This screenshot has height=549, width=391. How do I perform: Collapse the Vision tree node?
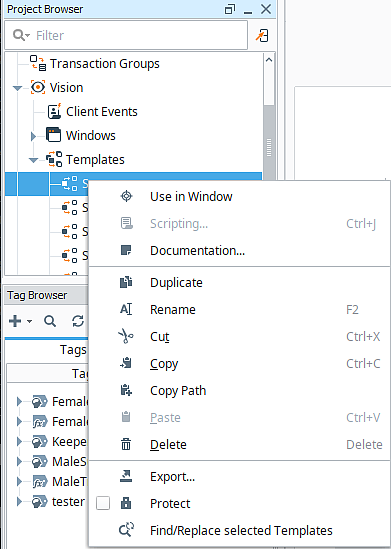pyautogui.click(x=17, y=88)
